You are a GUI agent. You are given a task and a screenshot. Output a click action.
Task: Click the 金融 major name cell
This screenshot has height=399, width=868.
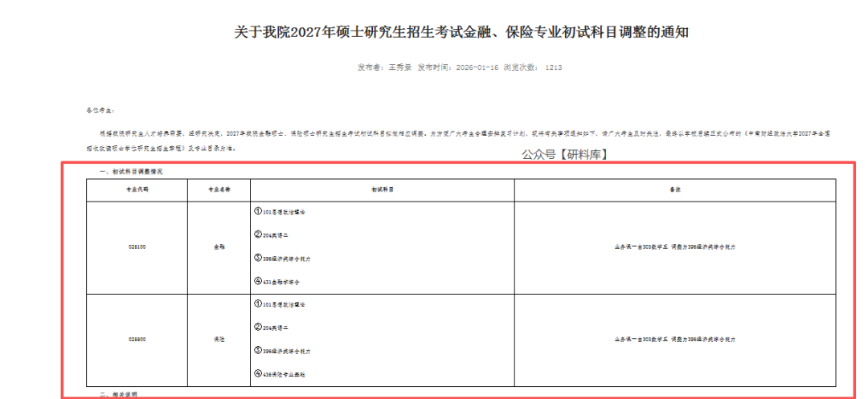tap(219, 247)
